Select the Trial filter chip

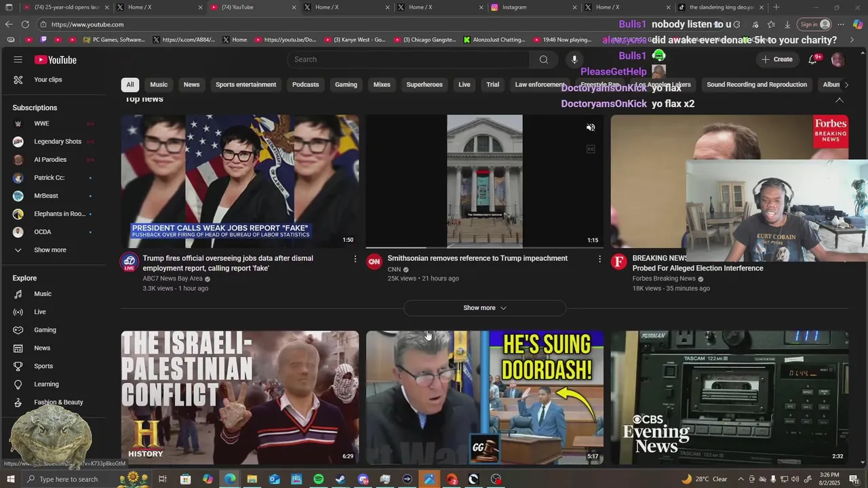pos(492,85)
